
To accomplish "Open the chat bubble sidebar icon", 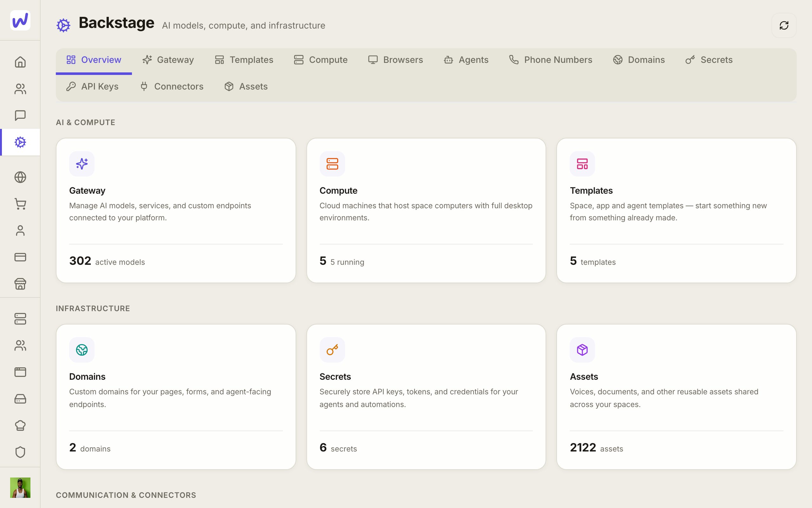I will pos(20,115).
